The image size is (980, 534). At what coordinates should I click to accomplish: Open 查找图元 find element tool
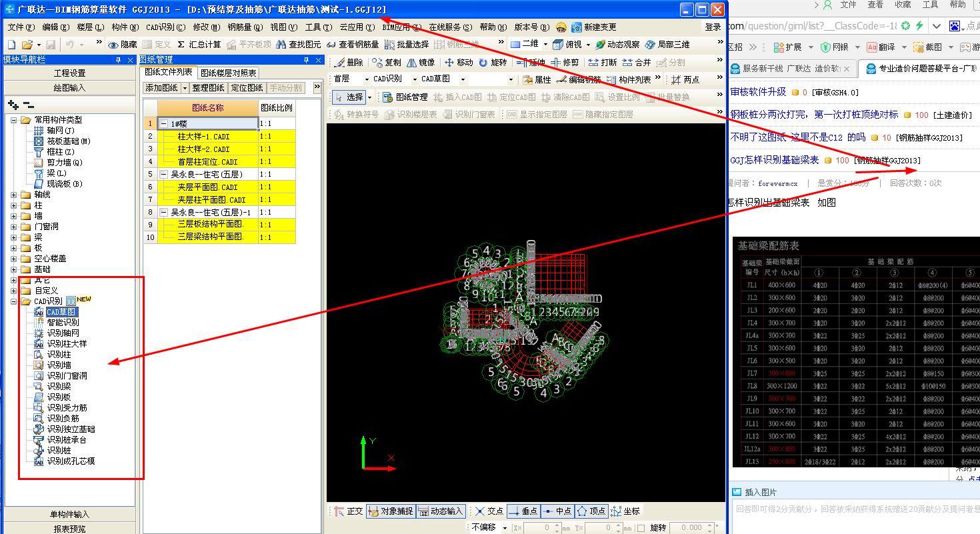[x=298, y=45]
